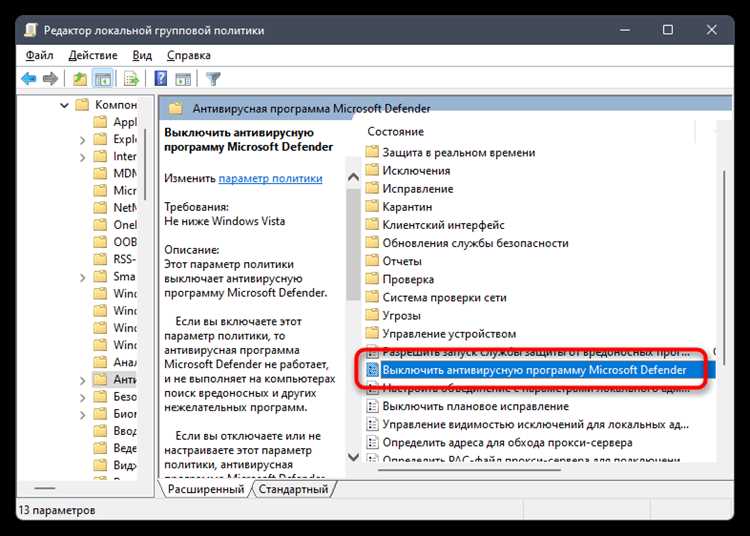Expand the Expl tree node
The width and height of the screenshot is (750, 536).
82,140
